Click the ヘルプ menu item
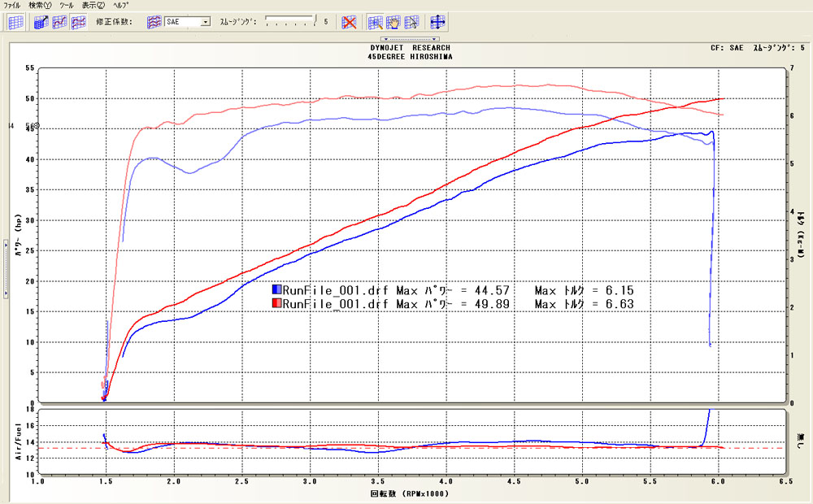813x504 pixels. [120, 5]
